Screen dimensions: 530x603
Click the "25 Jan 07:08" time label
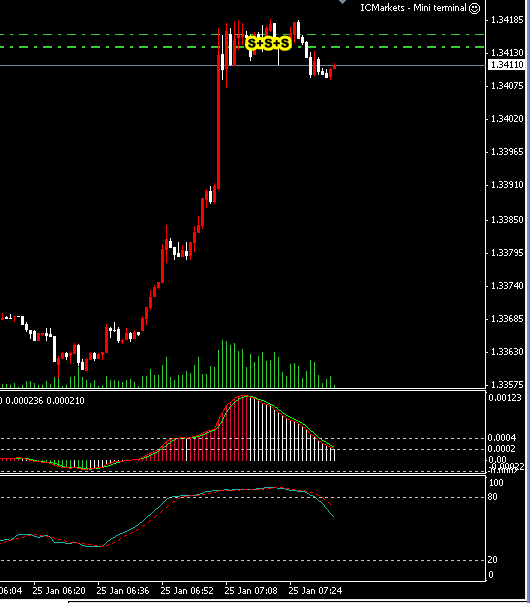[x=251, y=590]
